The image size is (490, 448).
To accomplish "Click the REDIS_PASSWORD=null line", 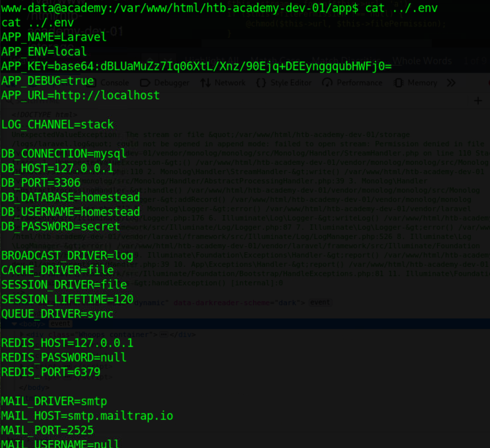I will pos(64,358).
